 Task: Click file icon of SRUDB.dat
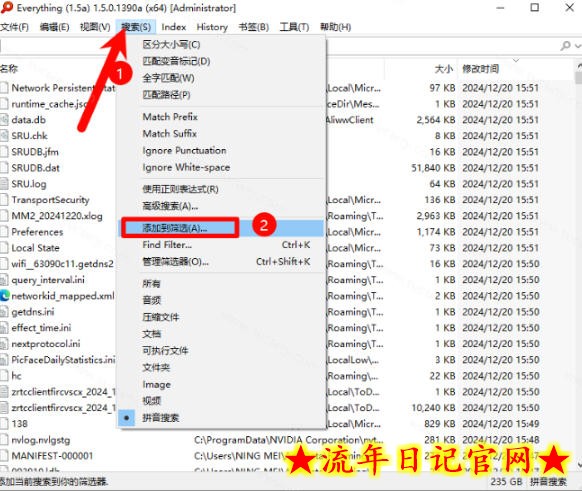pyautogui.click(x=4, y=168)
